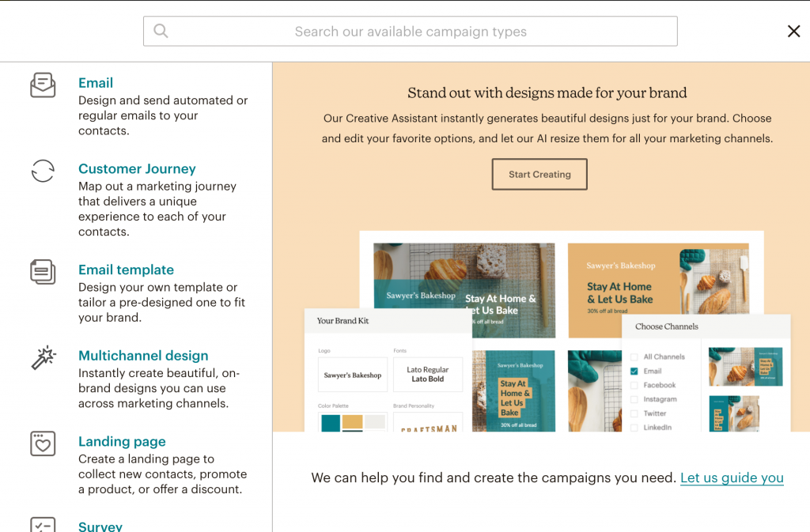This screenshot has height=532, width=810.
Task: Click 'Create a landing page' description
Action: point(162,474)
